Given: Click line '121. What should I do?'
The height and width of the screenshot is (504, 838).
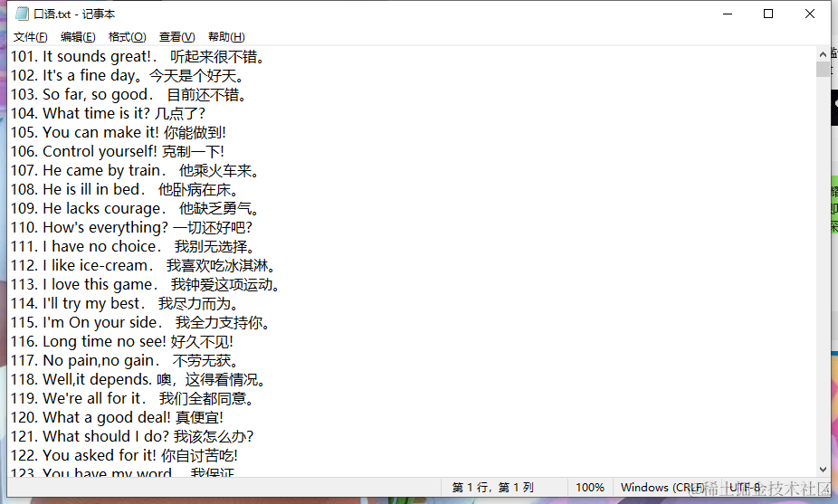Looking at the screenshot, I should click(132, 436).
